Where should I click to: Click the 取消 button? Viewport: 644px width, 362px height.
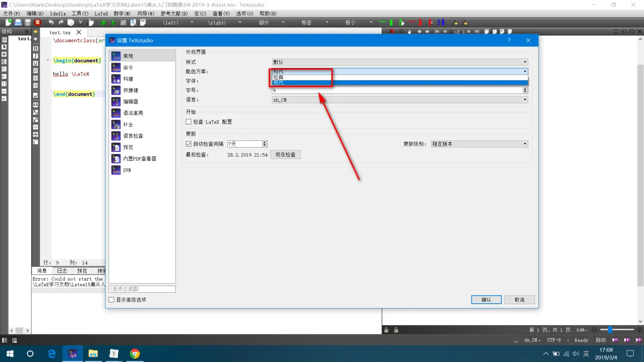(x=519, y=300)
